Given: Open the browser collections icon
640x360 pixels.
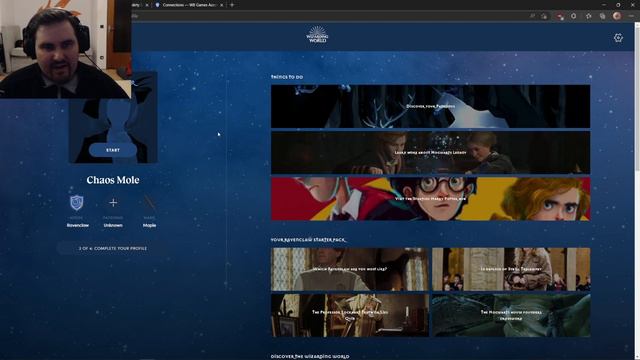Looking at the screenshot, I should [602, 16].
